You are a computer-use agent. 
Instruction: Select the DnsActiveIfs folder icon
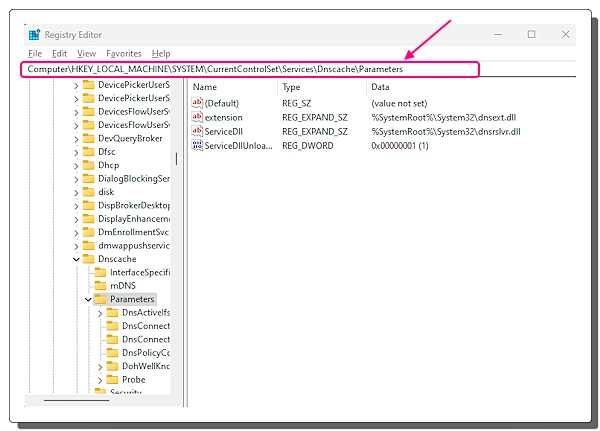click(112, 312)
